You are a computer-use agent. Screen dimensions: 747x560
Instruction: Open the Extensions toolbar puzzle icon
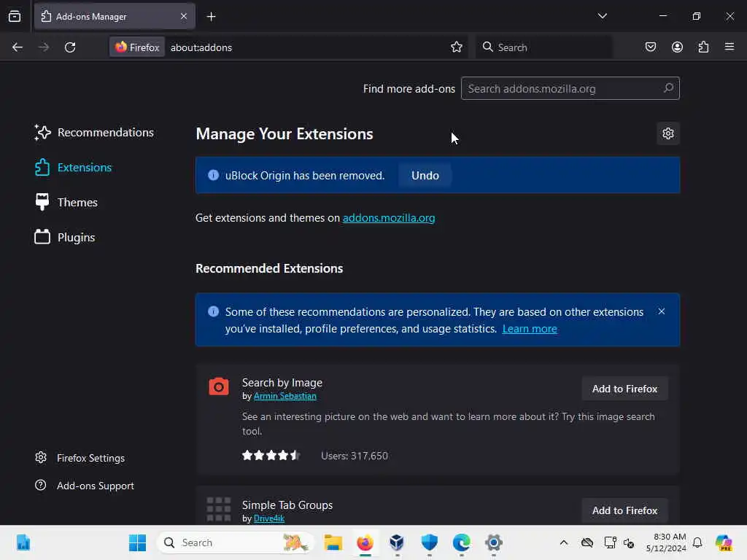tap(703, 47)
